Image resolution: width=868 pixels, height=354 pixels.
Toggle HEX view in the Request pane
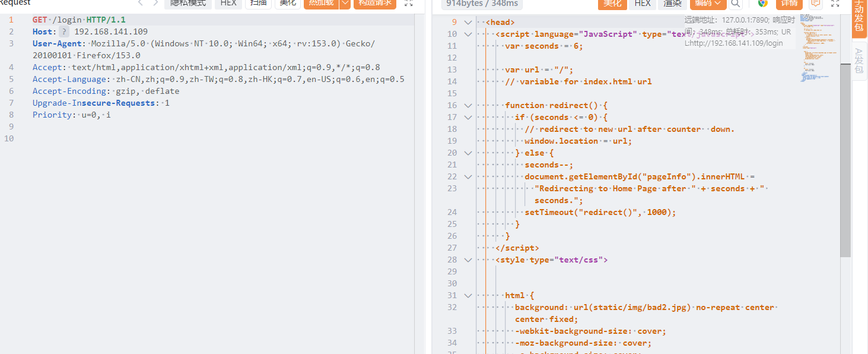click(x=228, y=3)
